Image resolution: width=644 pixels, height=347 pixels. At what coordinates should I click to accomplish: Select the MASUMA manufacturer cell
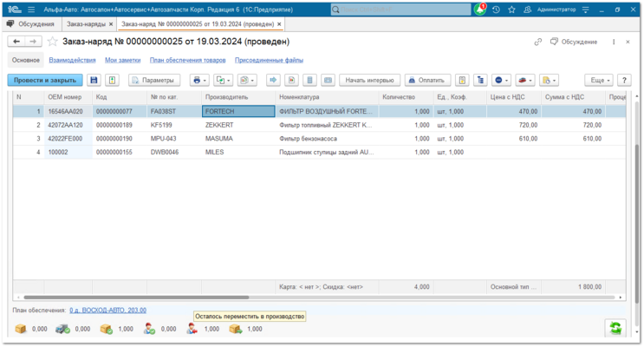238,139
